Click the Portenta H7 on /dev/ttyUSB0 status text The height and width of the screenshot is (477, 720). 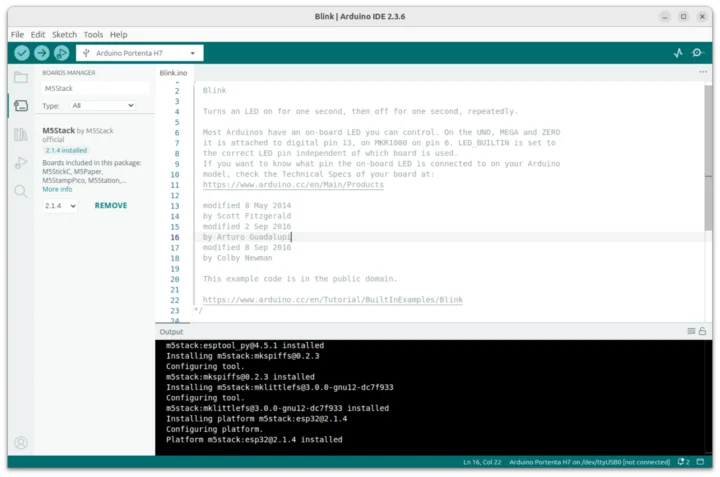click(x=589, y=462)
